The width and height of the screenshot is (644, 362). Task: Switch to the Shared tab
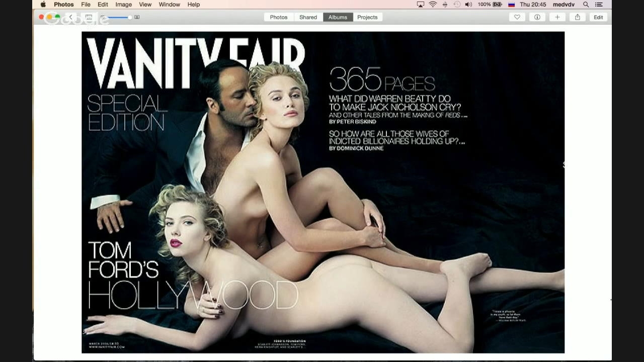[x=308, y=17]
